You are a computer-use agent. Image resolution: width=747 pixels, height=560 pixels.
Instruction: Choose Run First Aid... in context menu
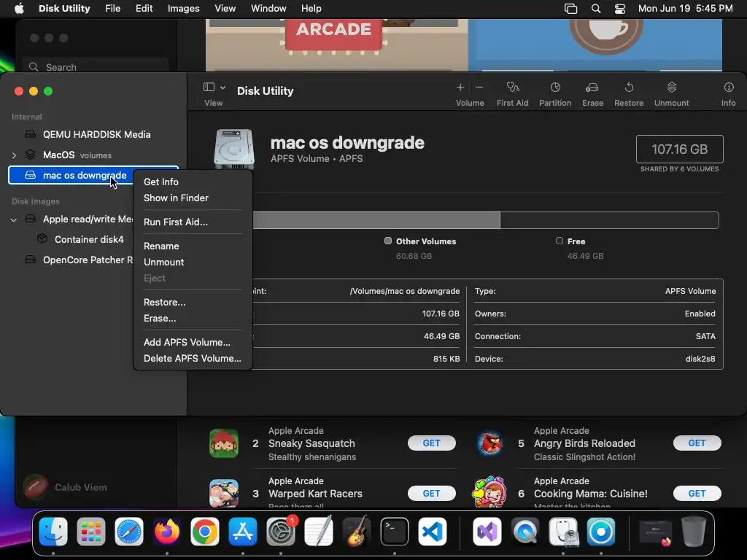click(x=175, y=222)
